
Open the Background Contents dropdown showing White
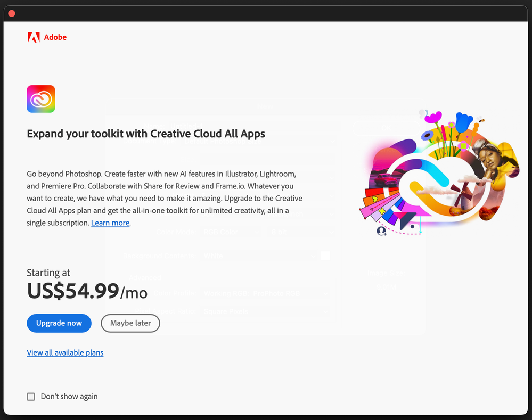[257, 256]
